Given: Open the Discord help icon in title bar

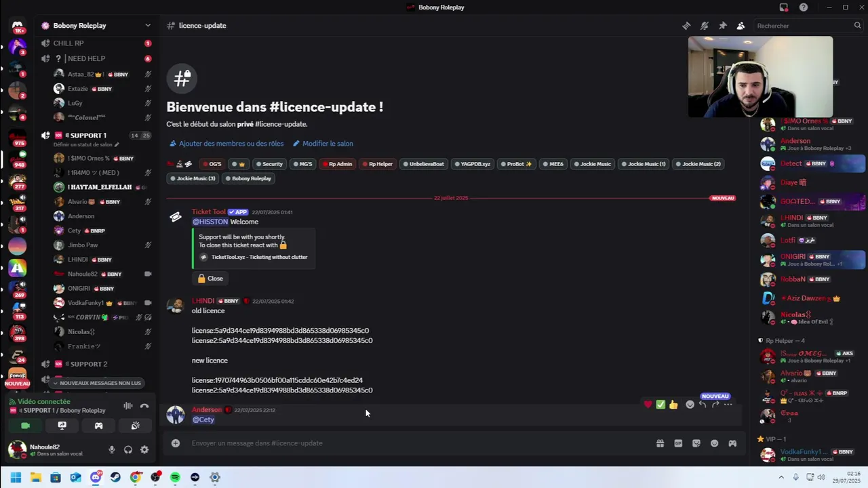Looking at the screenshot, I should (x=804, y=7).
